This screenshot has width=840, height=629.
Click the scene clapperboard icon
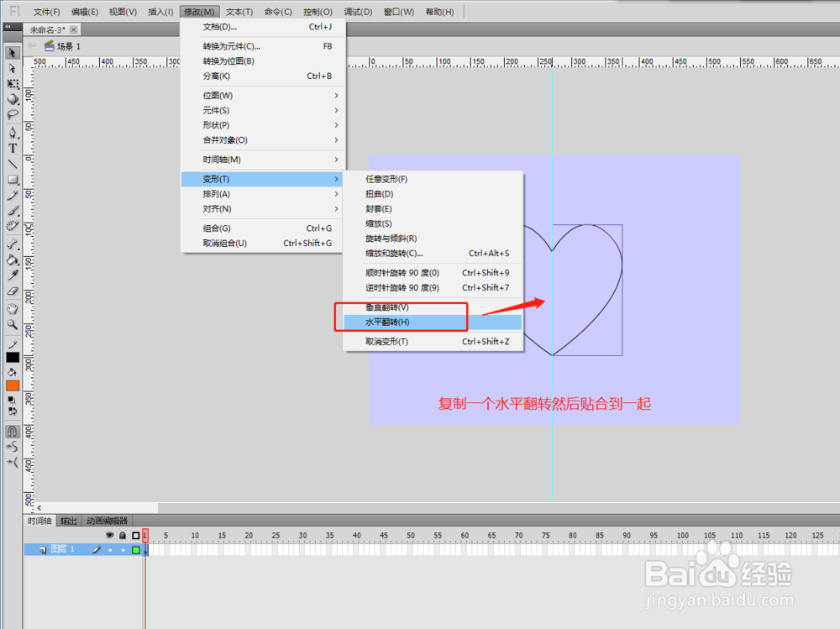click(49, 45)
